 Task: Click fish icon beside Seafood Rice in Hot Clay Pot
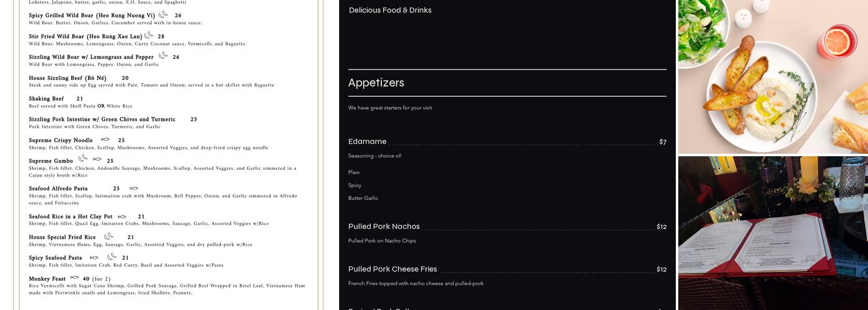point(122,216)
